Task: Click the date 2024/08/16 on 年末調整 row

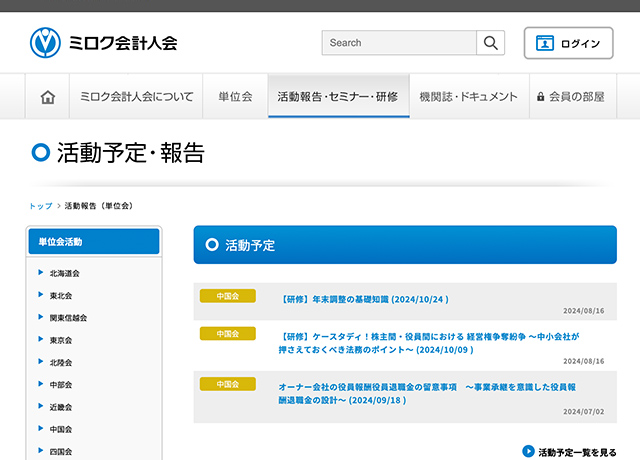Action: [584, 311]
